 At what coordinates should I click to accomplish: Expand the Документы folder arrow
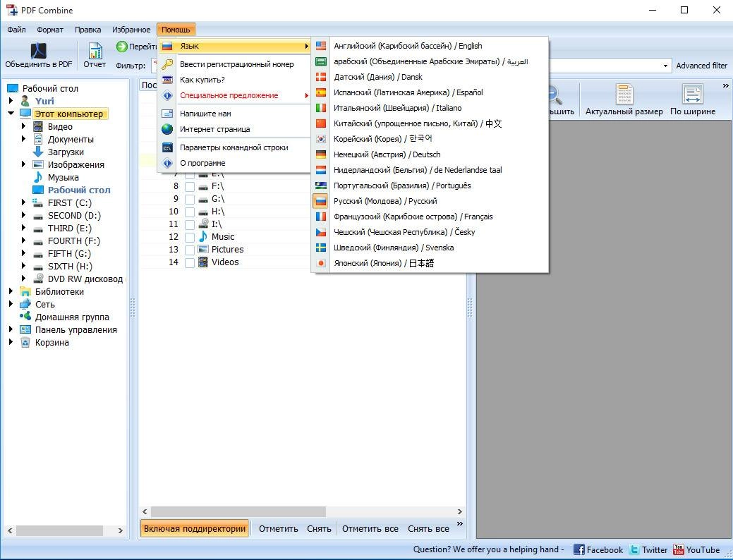pos(23,138)
